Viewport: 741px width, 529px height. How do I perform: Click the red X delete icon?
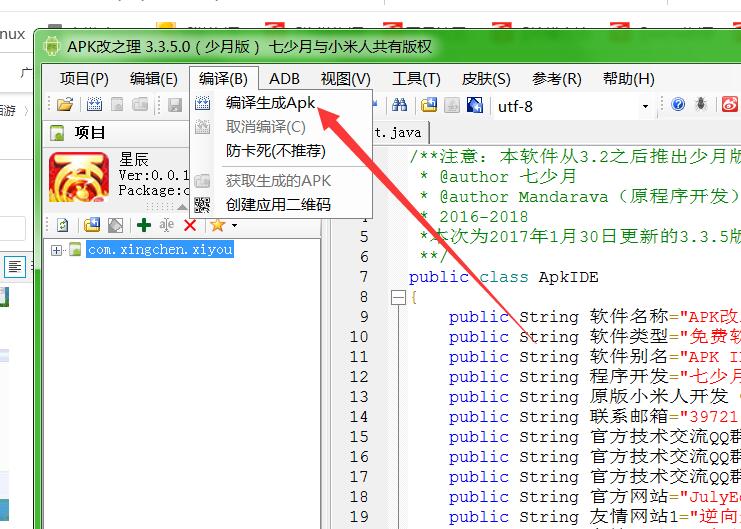coord(190,225)
